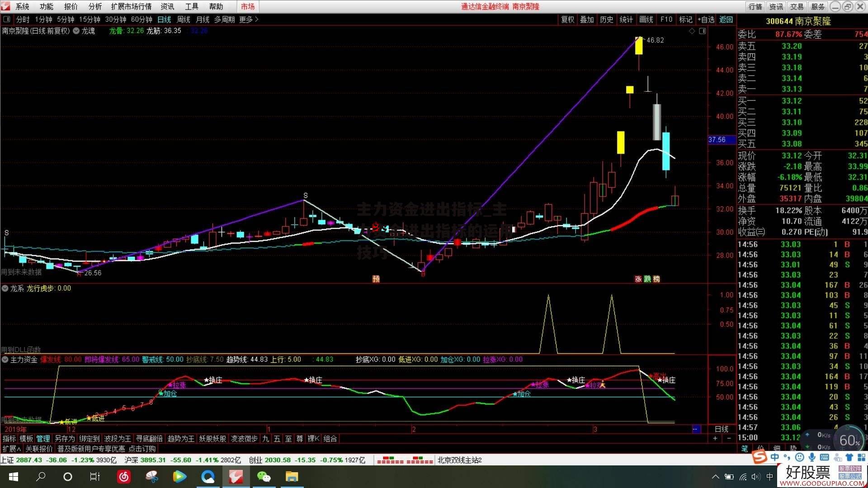
Task: Switch to the red TDX taskbar app
Action: tap(236, 477)
